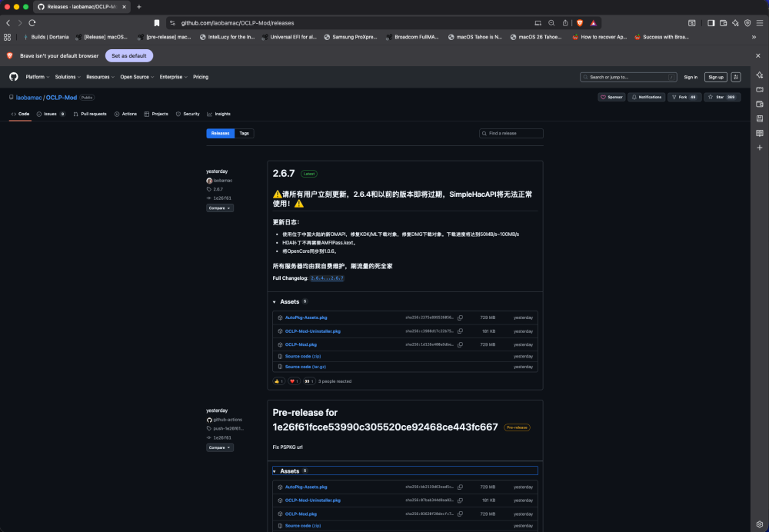Expand Solutions dropdown menu
This screenshot has height=532, width=769.
coord(68,77)
